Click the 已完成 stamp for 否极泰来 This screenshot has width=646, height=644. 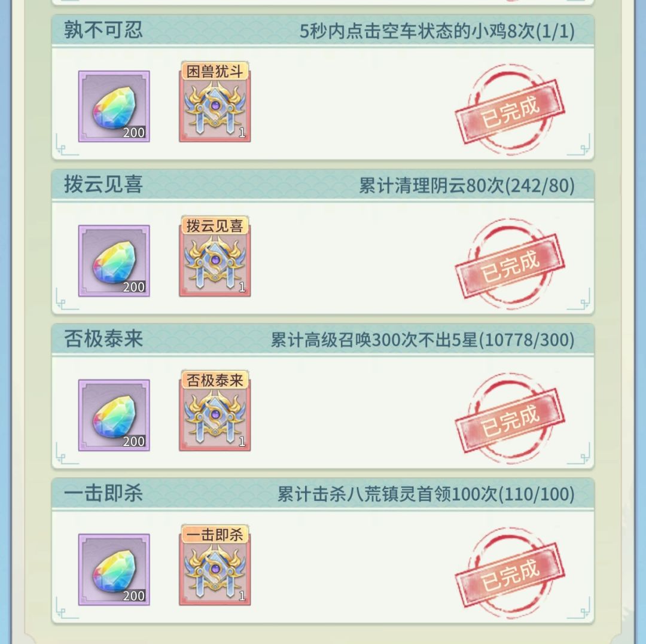point(510,419)
